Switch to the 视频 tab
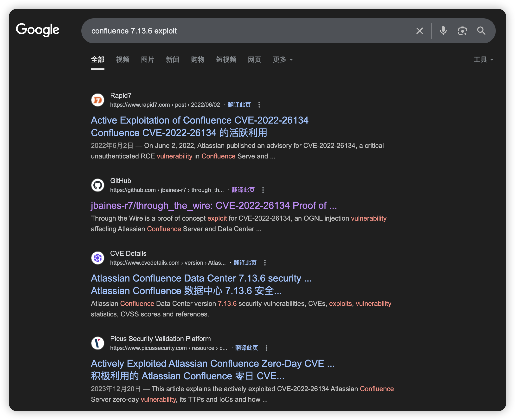This screenshot has width=515, height=420. [x=122, y=59]
